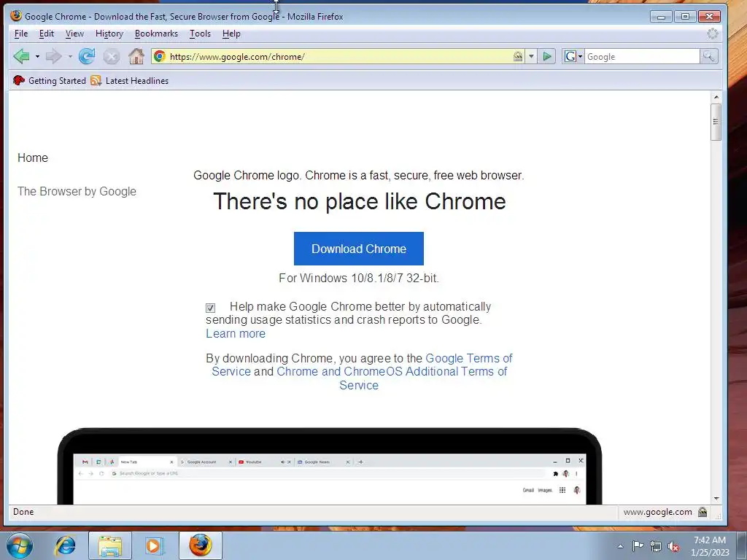Open the Windows Start menu

click(x=20, y=545)
